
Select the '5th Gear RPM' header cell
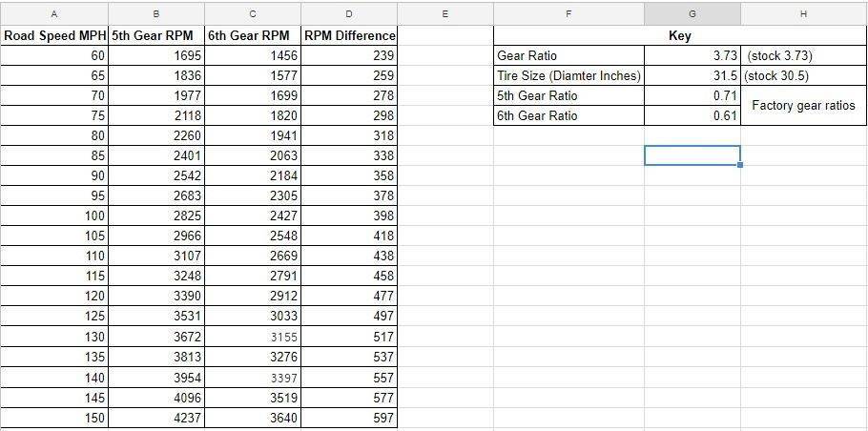156,35
